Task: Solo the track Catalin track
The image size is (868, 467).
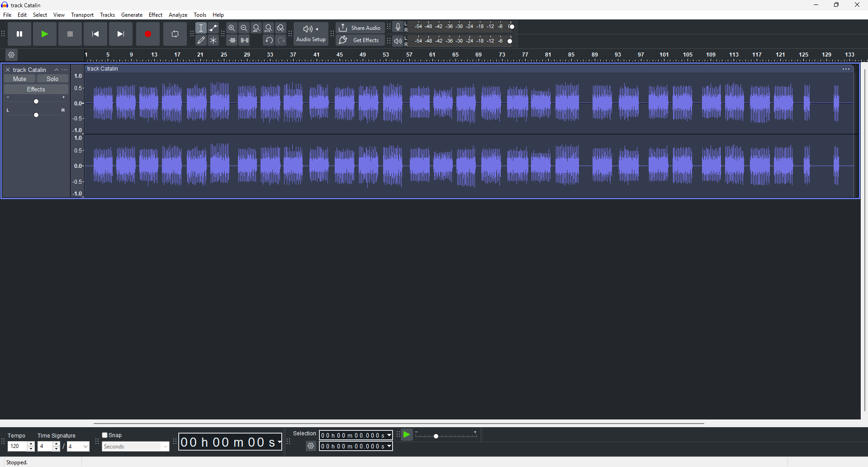Action: pos(52,79)
